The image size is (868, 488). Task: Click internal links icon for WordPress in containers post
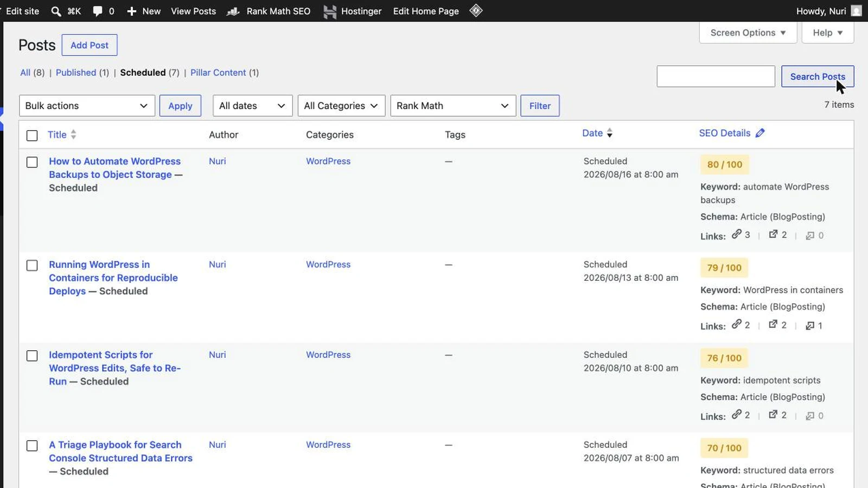736,324
